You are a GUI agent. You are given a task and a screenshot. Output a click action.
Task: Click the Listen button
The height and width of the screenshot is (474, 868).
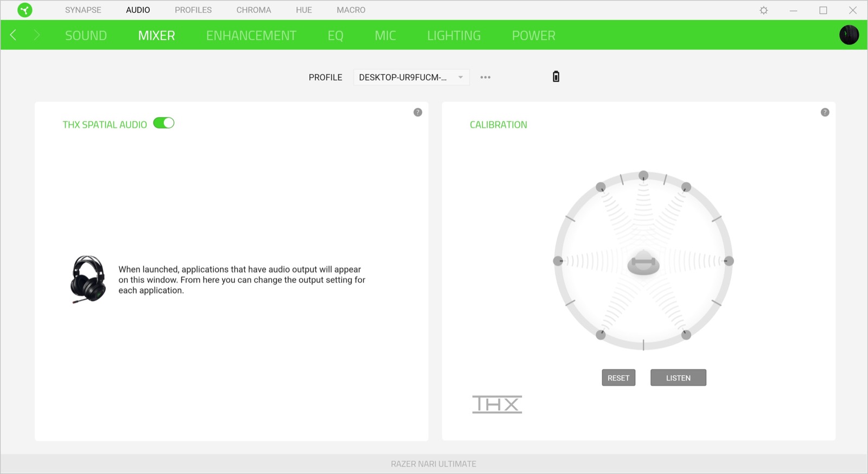click(678, 377)
